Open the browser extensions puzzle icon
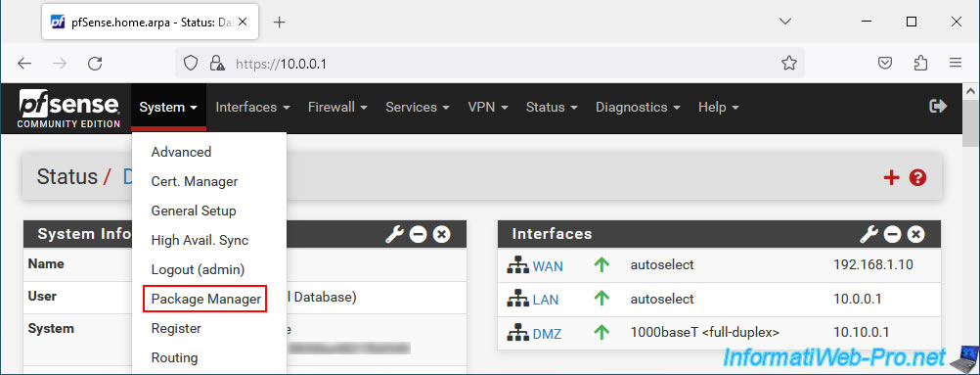Image resolution: width=980 pixels, height=375 pixels. tap(920, 64)
